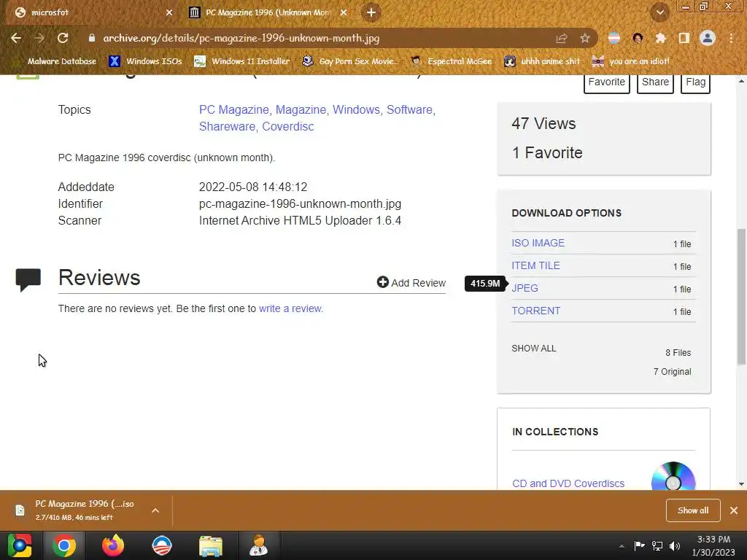Close the PC Magazine 1996 tab
The height and width of the screenshot is (560, 747).
pyautogui.click(x=344, y=12)
